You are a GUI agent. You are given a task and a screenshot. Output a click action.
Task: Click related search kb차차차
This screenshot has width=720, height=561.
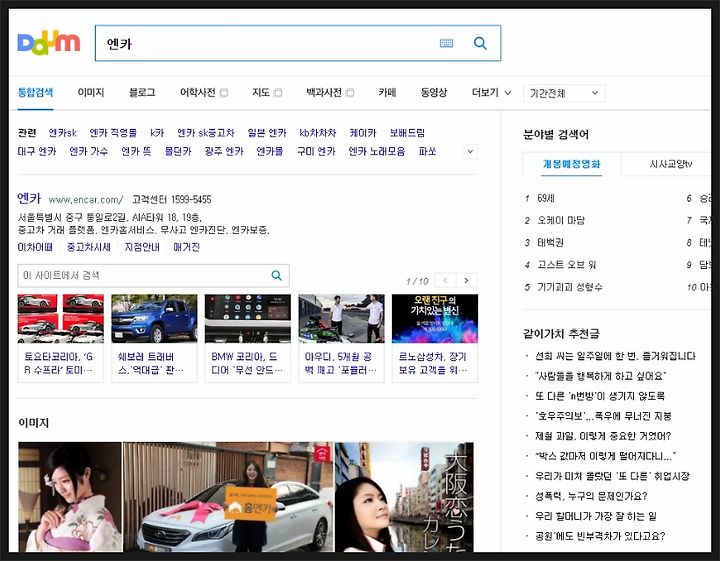point(318,133)
